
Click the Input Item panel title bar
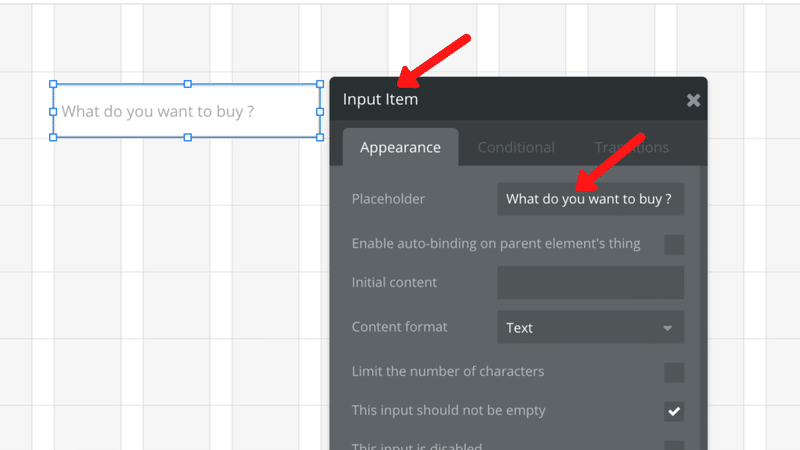500,100
